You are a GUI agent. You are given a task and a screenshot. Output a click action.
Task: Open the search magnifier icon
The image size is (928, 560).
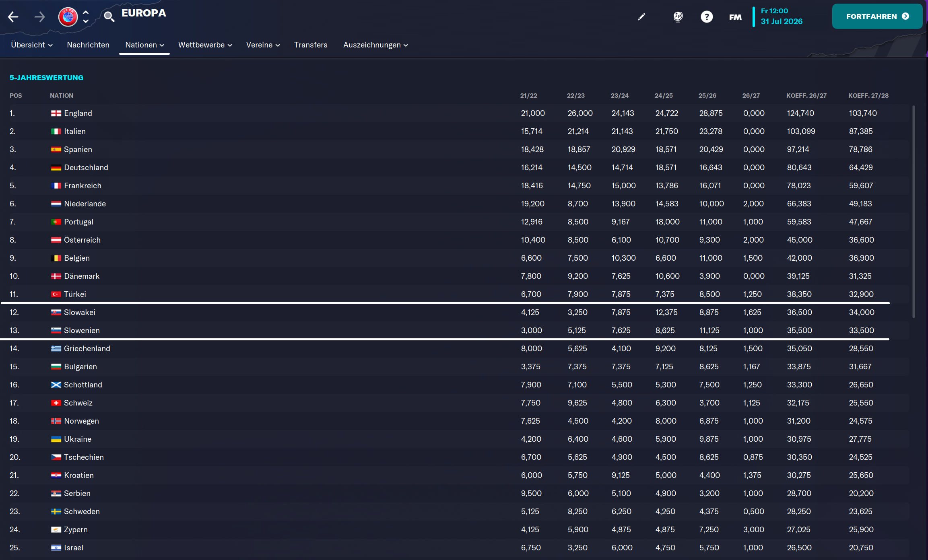coord(109,16)
